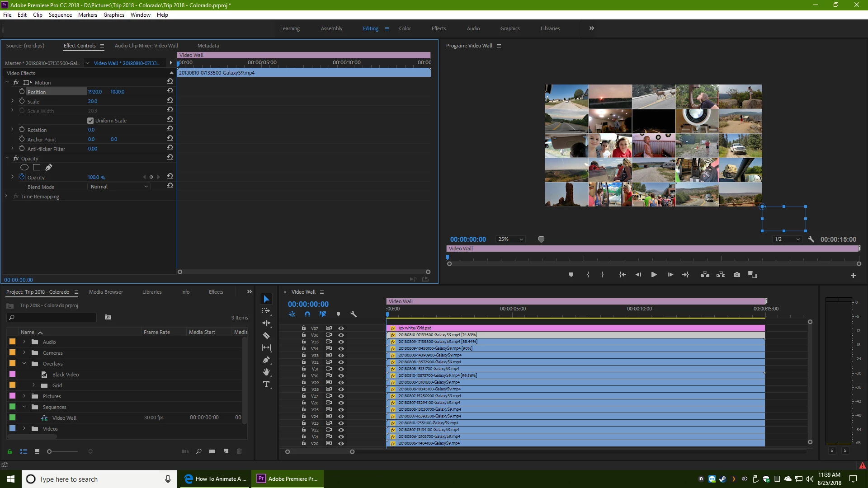The height and width of the screenshot is (488, 868).
Task: Hide track V36 with eye icon
Action: (x=341, y=335)
